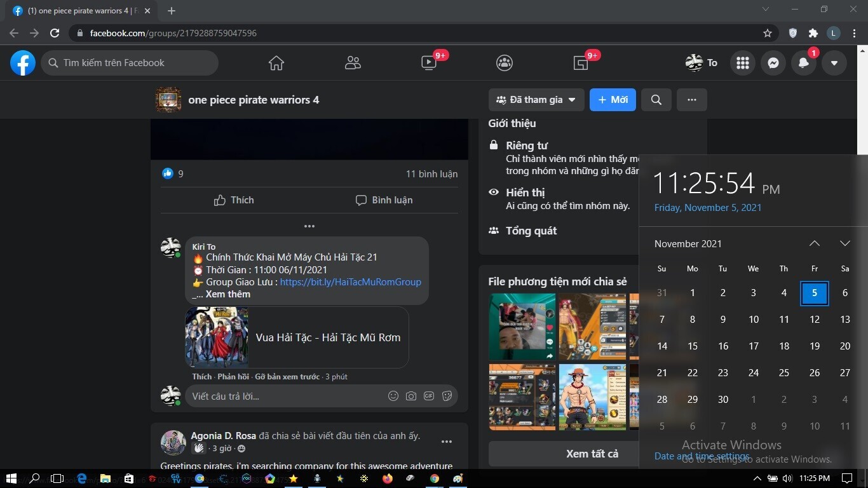868x488 pixels.
Task: Click the 'November 2021' calendar header
Action: tap(688, 244)
